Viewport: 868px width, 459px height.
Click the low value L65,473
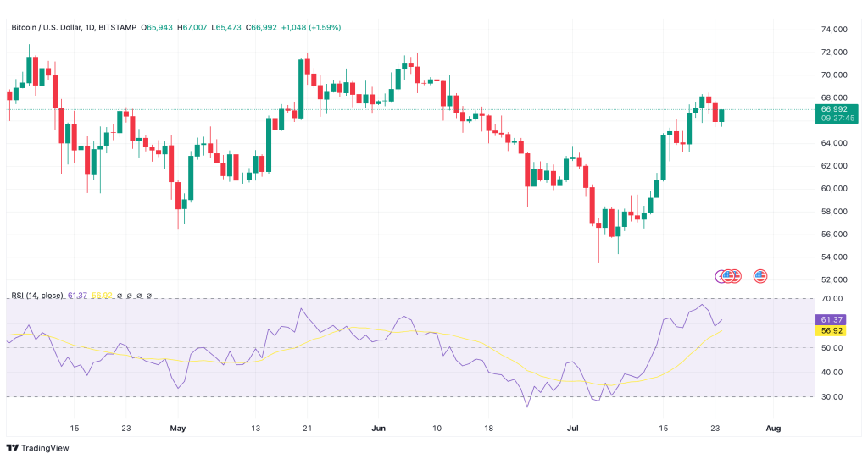point(226,27)
